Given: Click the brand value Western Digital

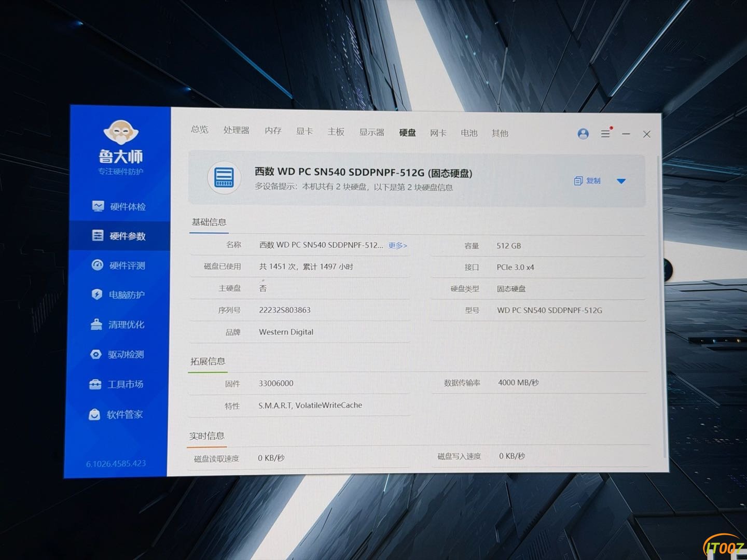Looking at the screenshot, I should [286, 332].
